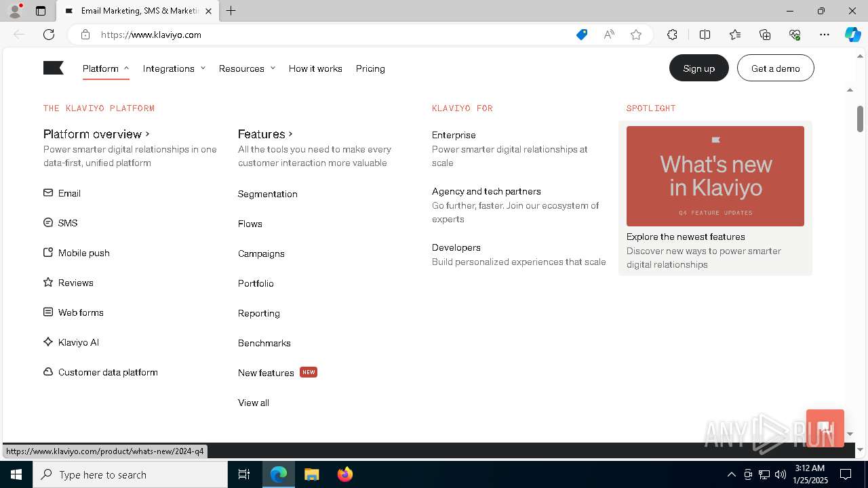
Task: Open Benchmarks feature link
Action: tap(264, 343)
